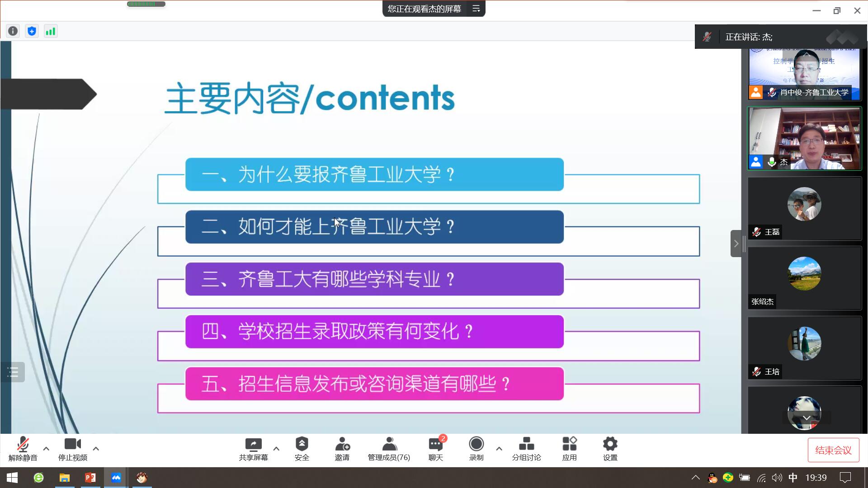868x488 pixels.
Task: Check the battery status tray icon
Action: tap(744, 478)
